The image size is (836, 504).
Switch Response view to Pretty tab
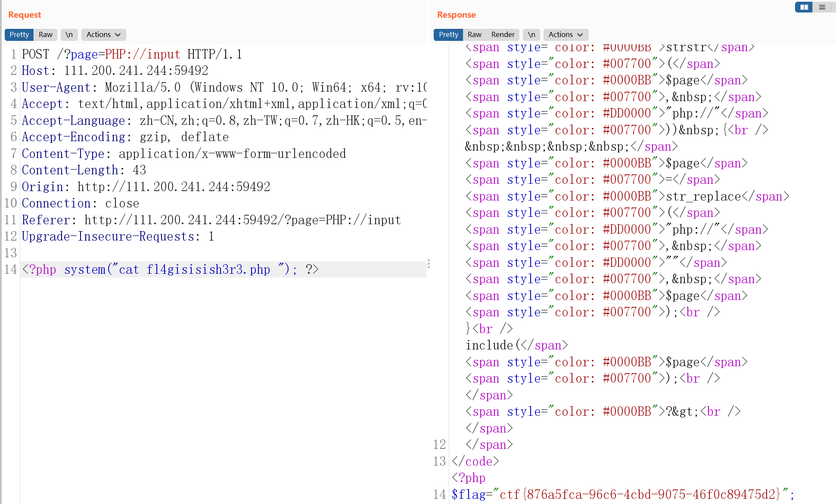coord(448,34)
